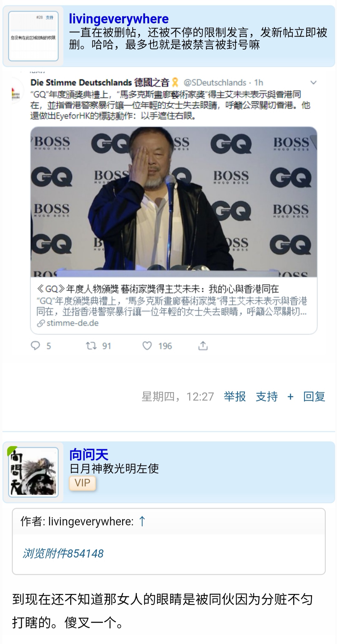Click the yellow ribbon icon by 德國之音
Screen dimensions: 337x644
click(175, 83)
